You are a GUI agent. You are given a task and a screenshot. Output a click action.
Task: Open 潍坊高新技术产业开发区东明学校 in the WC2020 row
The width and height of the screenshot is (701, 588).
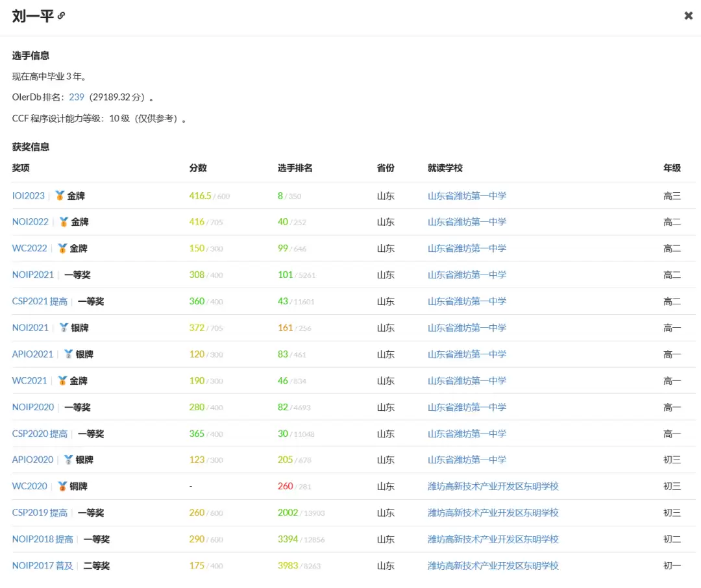point(493,485)
